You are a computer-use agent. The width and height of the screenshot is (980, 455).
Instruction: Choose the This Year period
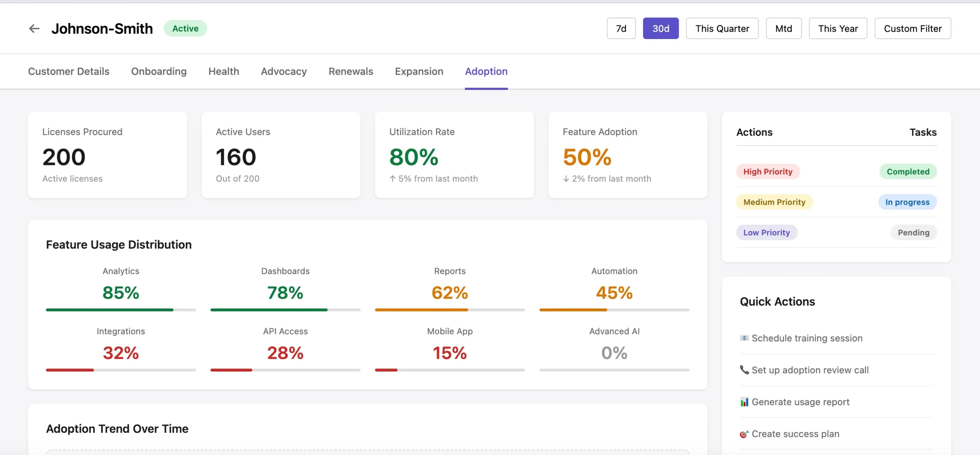coord(838,28)
